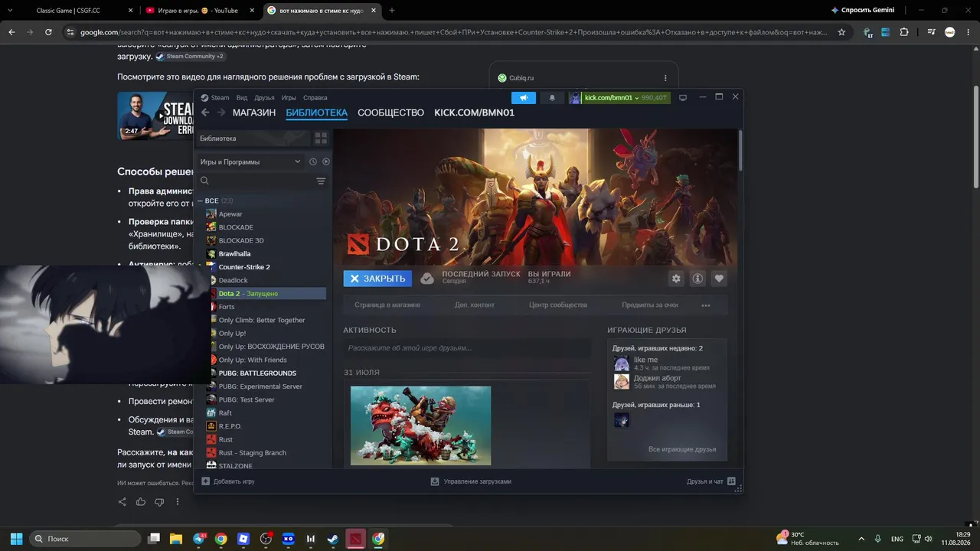Click the activity post input field

tap(467, 348)
